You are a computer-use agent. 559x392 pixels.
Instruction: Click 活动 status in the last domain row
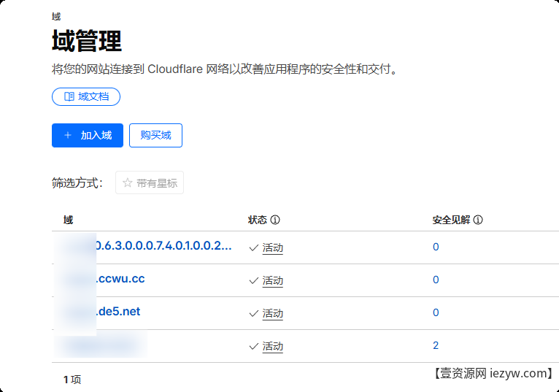(272, 346)
